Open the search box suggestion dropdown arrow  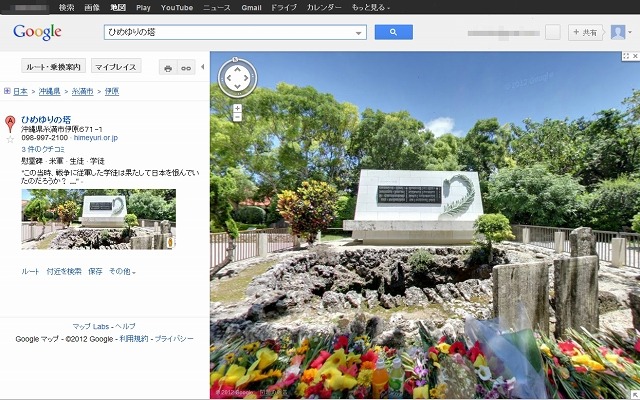tap(358, 33)
